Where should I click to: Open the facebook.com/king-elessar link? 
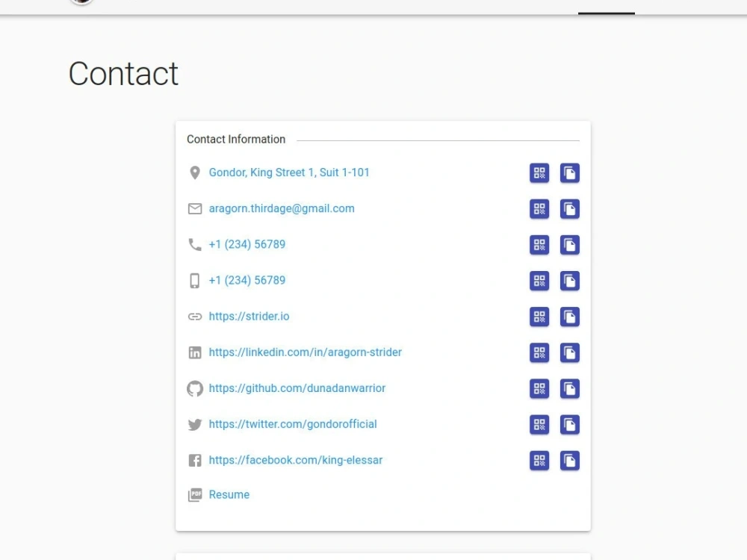click(296, 460)
